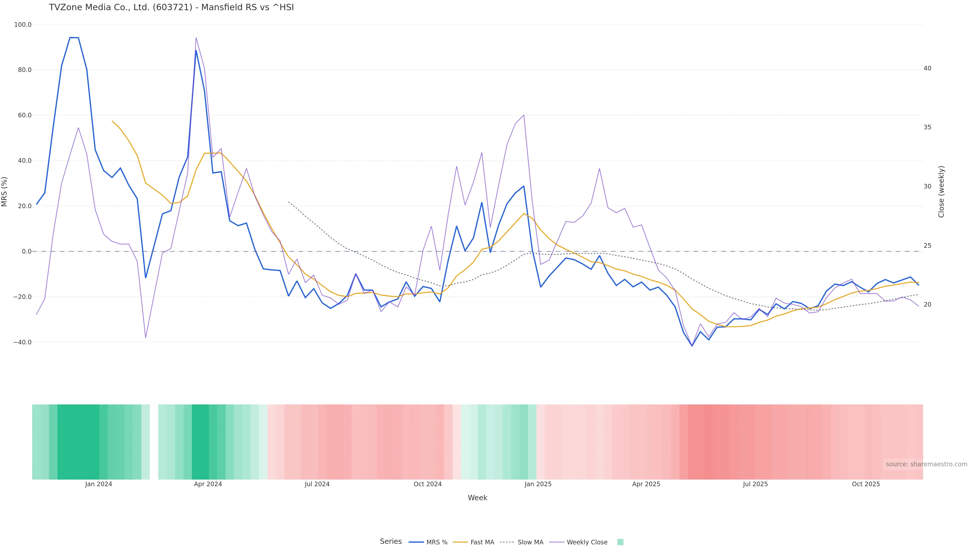Click the purple Weekly Close legend line icon
The width and height of the screenshot is (980, 551).
click(557, 542)
